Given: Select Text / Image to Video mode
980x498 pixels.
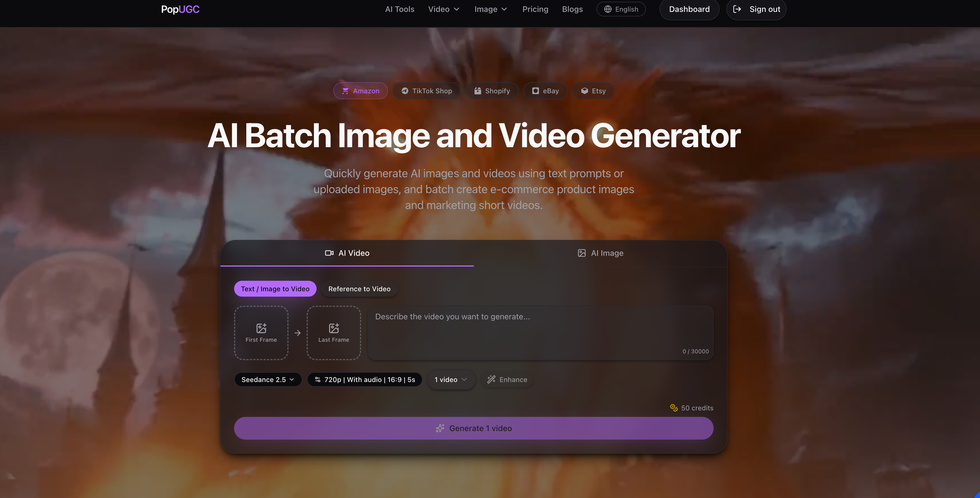Looking at the screenshot, I should point(275,289).
